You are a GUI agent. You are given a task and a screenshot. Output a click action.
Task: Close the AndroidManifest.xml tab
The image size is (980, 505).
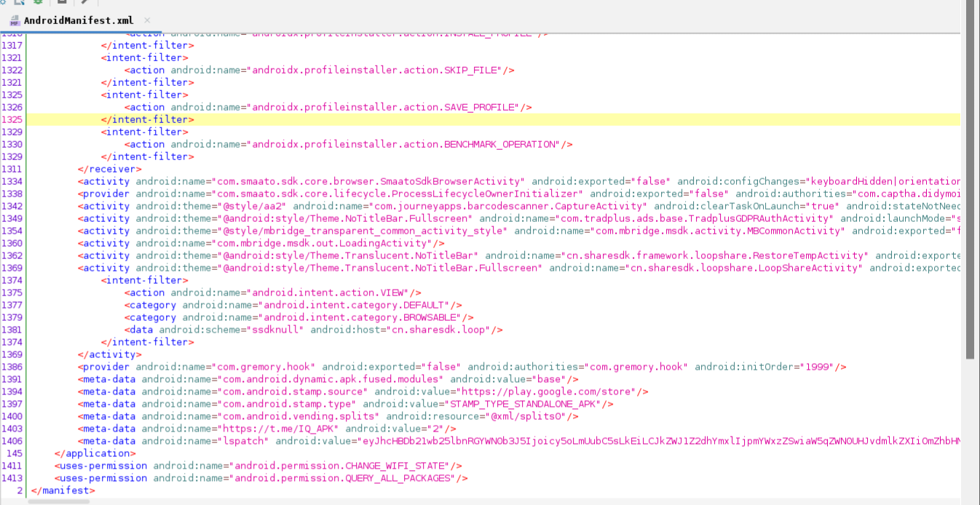pyautogui.click(x=148, y=20)
